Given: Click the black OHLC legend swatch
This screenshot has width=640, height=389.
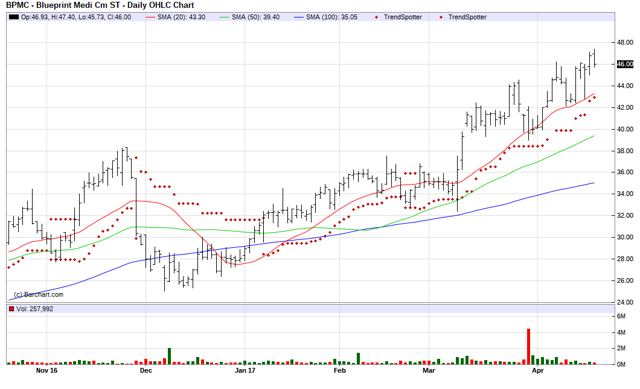Looking at the screenshot, I should 14,17.
